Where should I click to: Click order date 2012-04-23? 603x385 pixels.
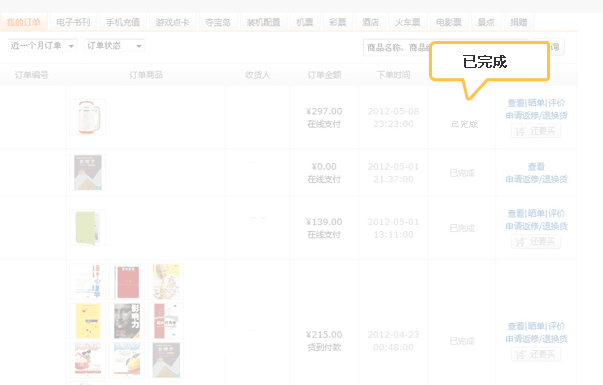tap(393, 335)
